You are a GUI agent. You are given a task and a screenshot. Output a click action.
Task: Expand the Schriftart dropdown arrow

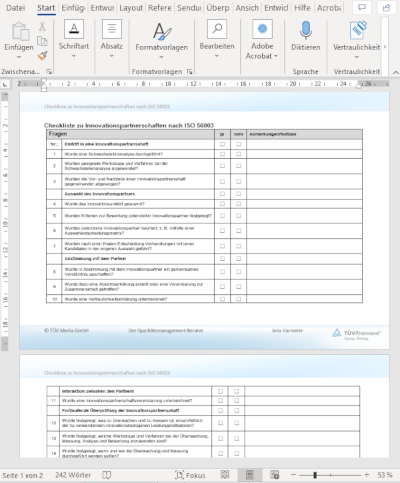[x=74, y=56]
